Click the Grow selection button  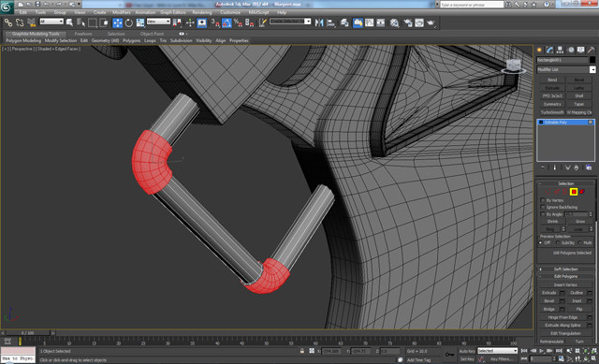click(x=580, y=221)
